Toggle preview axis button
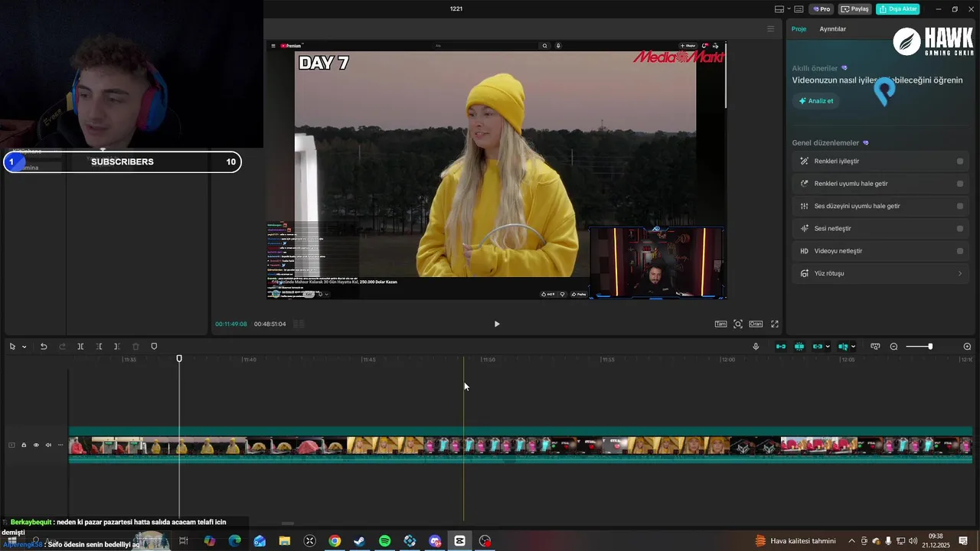 tap(843, 347)
